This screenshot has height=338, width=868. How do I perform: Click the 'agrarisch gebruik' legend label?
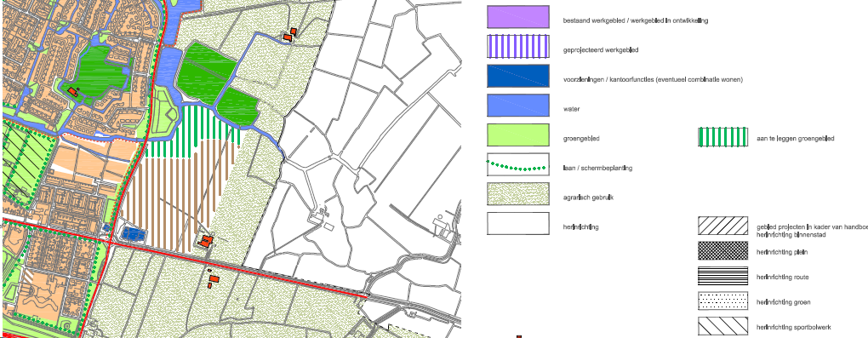pyautogui.click(x=589, y=198)
